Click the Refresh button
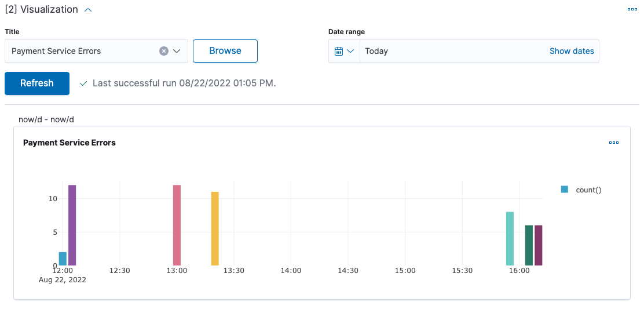The width and height of the screenshot is (644, 313). point(37,83)
